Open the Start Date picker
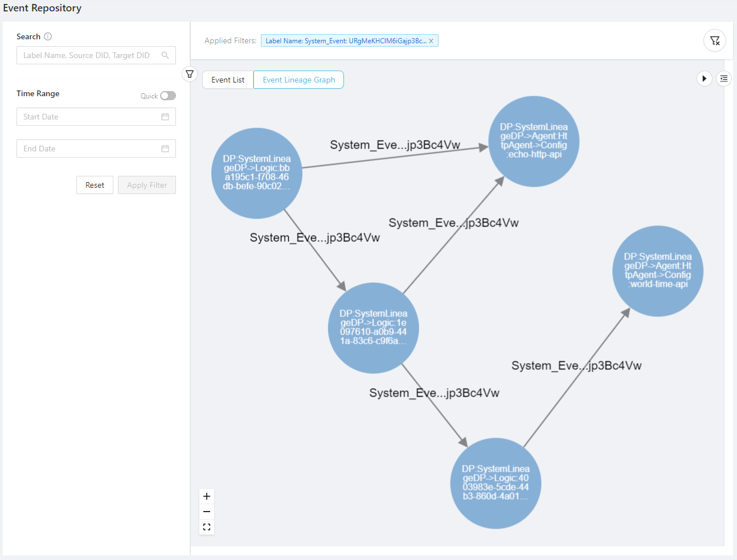The height and width of the screenshot is (560, 737). (x=96, y=117)
